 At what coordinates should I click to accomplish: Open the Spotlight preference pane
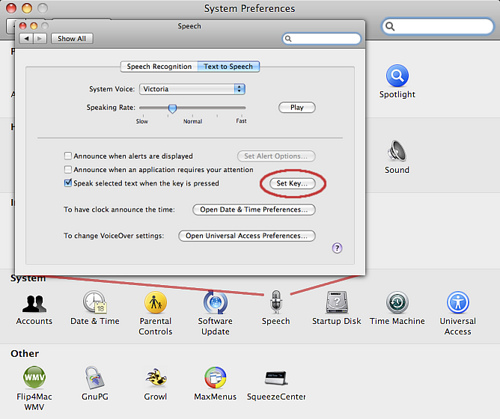pos(397,81)
